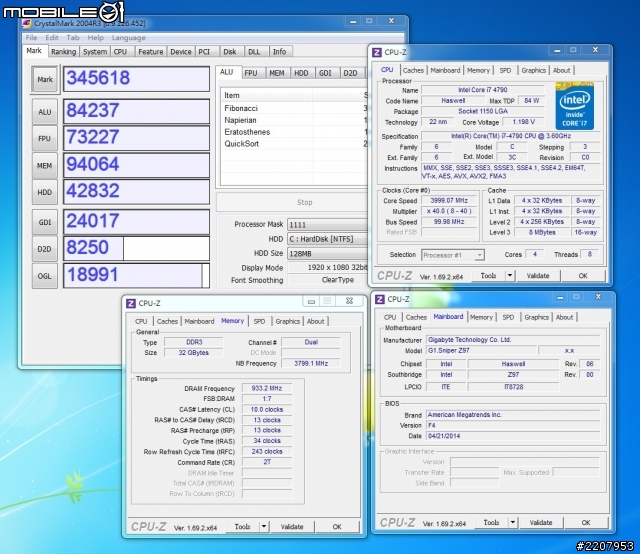Open Memory tab in CPU-Z Mainboard window
This screenshot has height=554, width=640.
481,317
